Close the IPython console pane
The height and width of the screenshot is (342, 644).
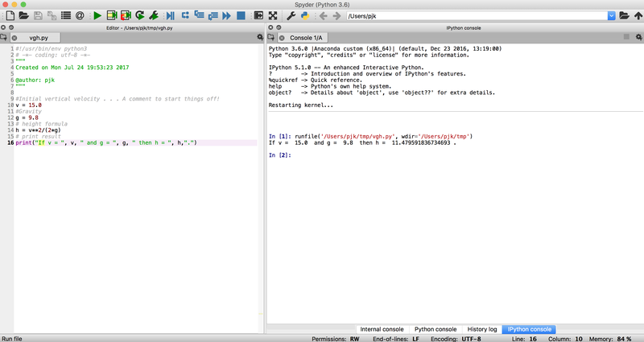270,27
